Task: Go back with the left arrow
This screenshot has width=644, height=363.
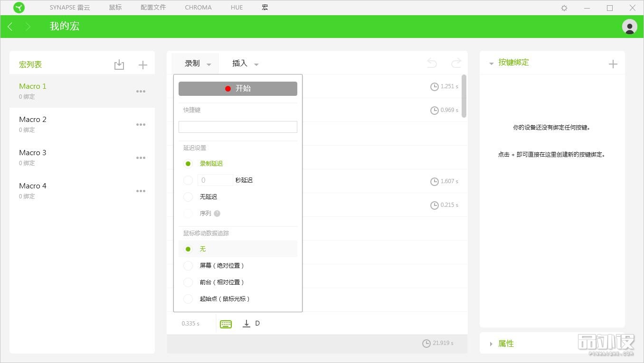Action: tap(10, 27)
